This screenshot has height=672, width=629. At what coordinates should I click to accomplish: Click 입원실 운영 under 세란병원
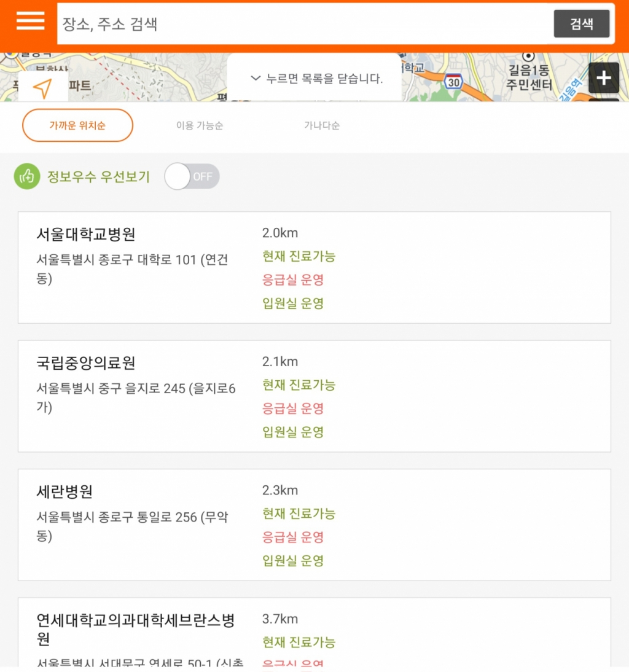294,561
